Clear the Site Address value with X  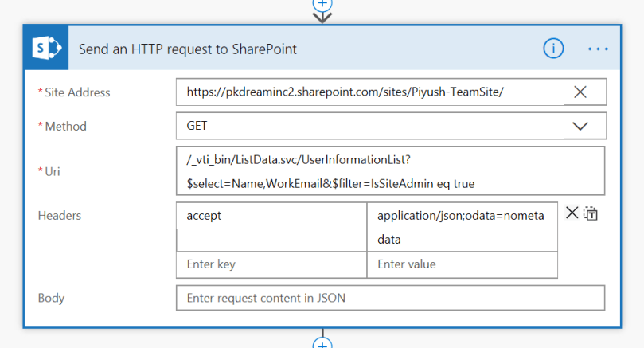[x=580, y=92]
